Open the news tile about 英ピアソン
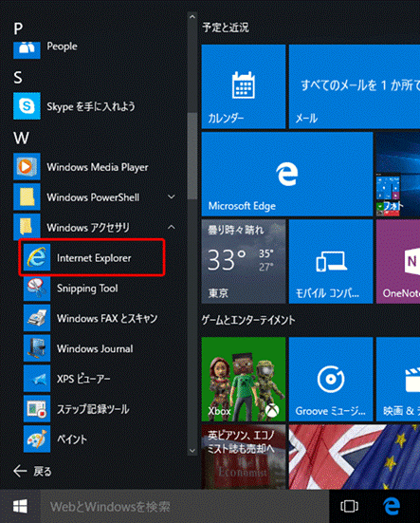 (x=244, y=457)
